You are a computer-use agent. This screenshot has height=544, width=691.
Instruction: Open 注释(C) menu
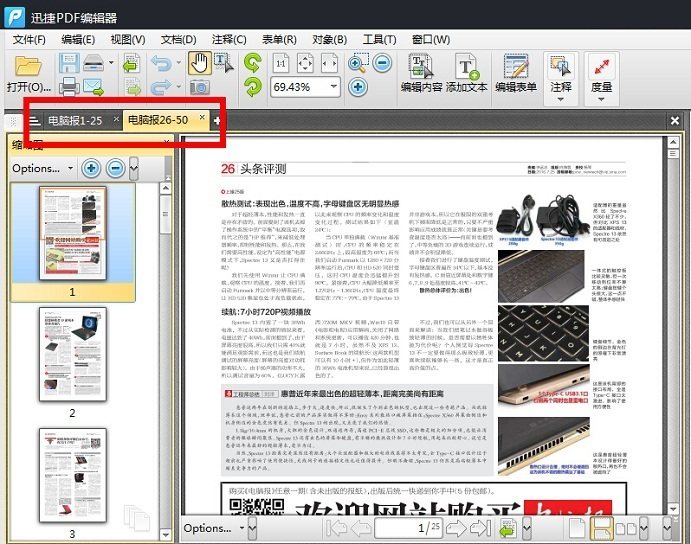pos(229,40)
